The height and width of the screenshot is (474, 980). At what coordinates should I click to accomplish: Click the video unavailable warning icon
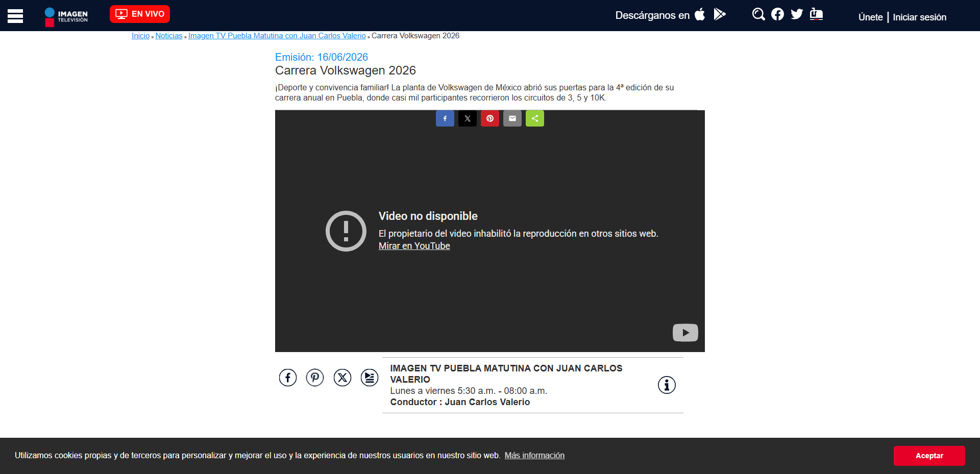point(346,231)
